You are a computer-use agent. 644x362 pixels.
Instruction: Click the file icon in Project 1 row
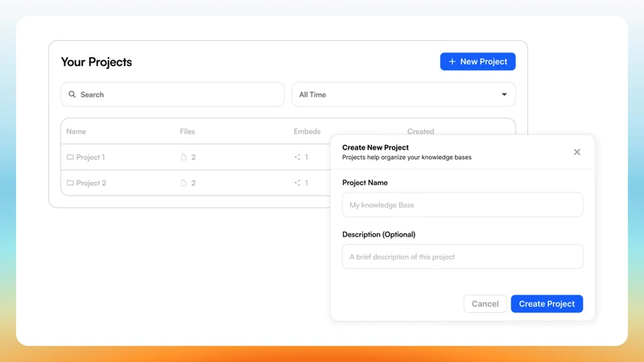[x=184, y=157]
